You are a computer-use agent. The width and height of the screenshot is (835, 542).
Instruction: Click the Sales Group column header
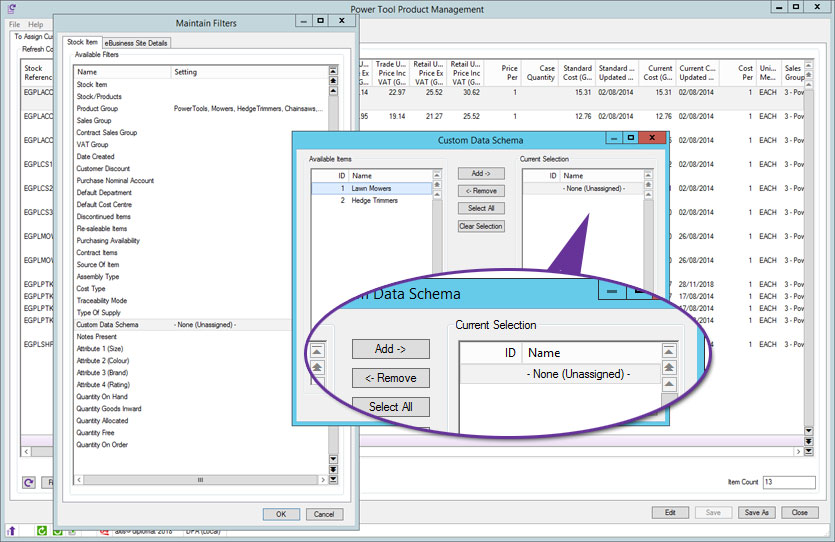tap(793, 73)
